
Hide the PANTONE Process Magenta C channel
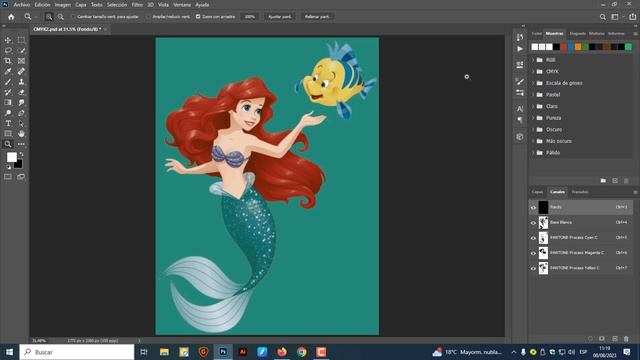(533, 253)
